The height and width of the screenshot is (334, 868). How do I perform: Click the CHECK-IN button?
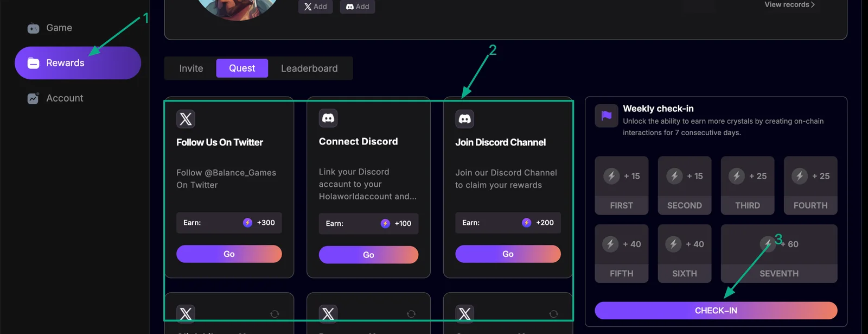[x=716, y=311]
